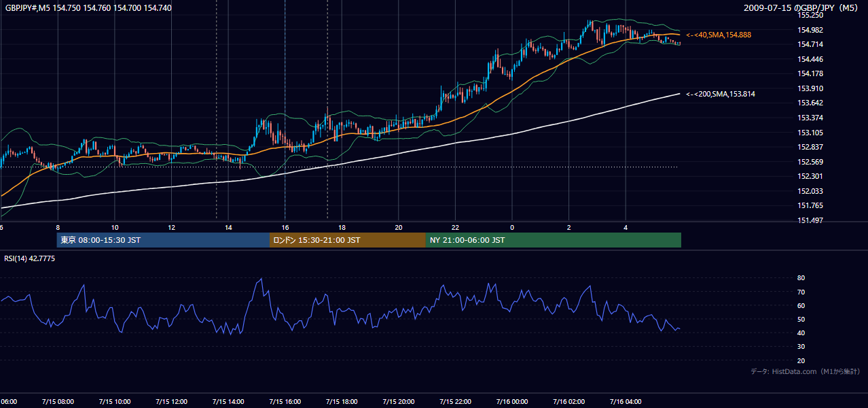This screenshot has width=868, height=408.
Task: Click the NY 21:00-06:00 JST session bar
Action: (554, 240)
